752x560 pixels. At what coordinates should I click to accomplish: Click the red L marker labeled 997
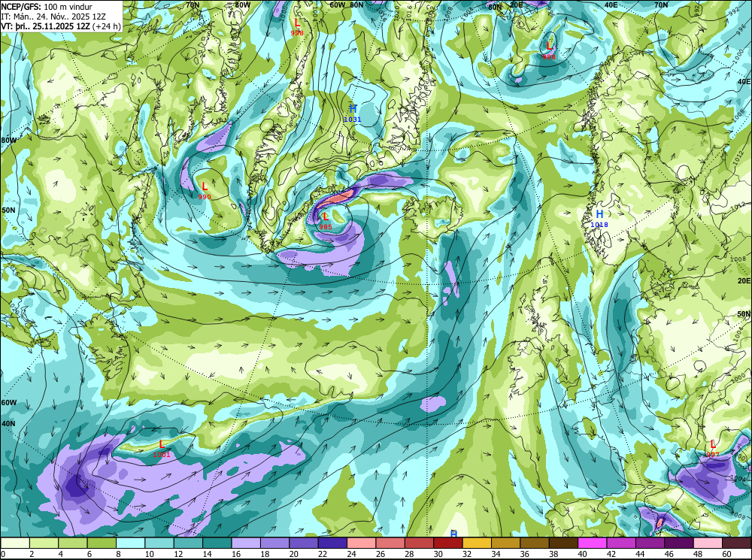(x=713, y=444)
